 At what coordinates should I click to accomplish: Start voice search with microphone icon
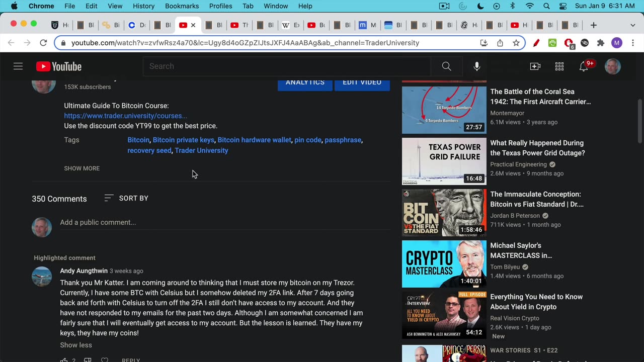click(x=476, y=66)
